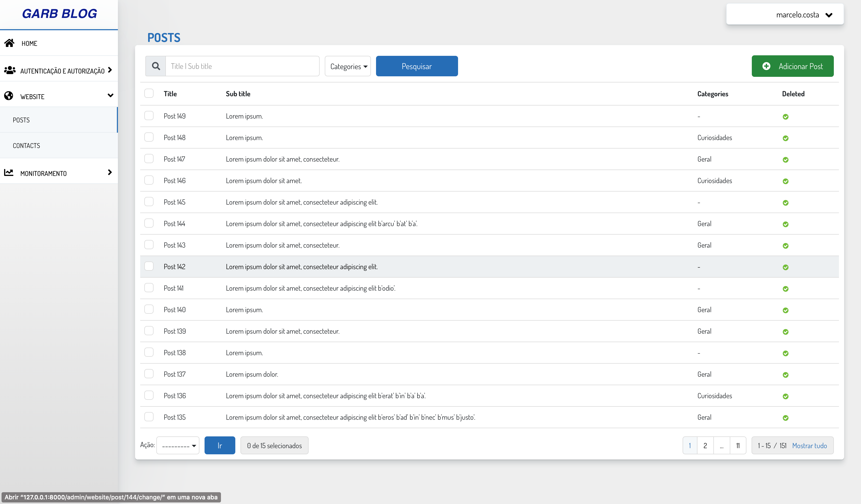Open the Categories filter dropdown
861x504 pixels.
[348, 66]
